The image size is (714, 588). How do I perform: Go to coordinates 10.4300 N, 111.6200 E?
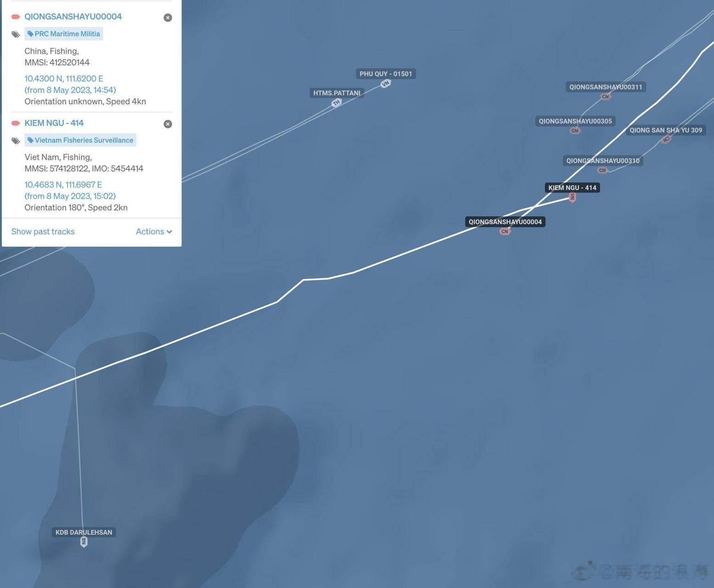point(64,79)
